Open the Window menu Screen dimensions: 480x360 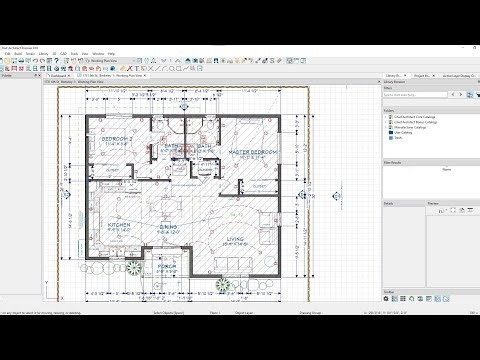(98, 54)
